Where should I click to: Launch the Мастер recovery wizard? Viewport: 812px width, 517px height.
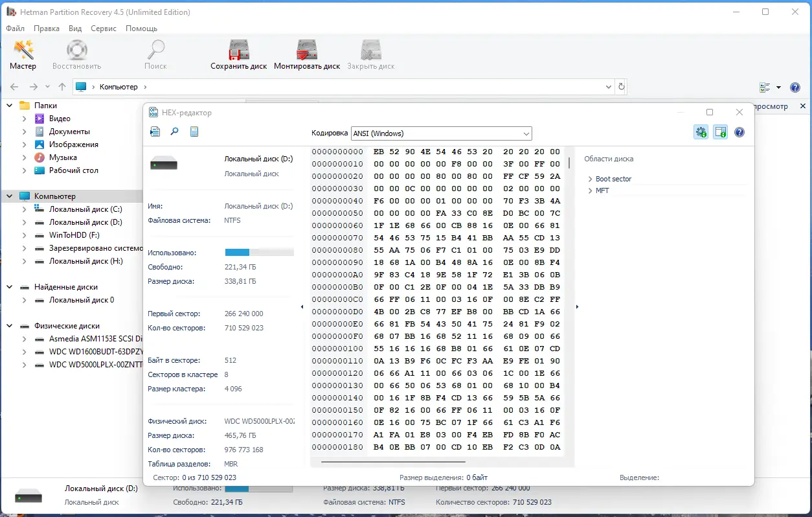tap(23, 55)
